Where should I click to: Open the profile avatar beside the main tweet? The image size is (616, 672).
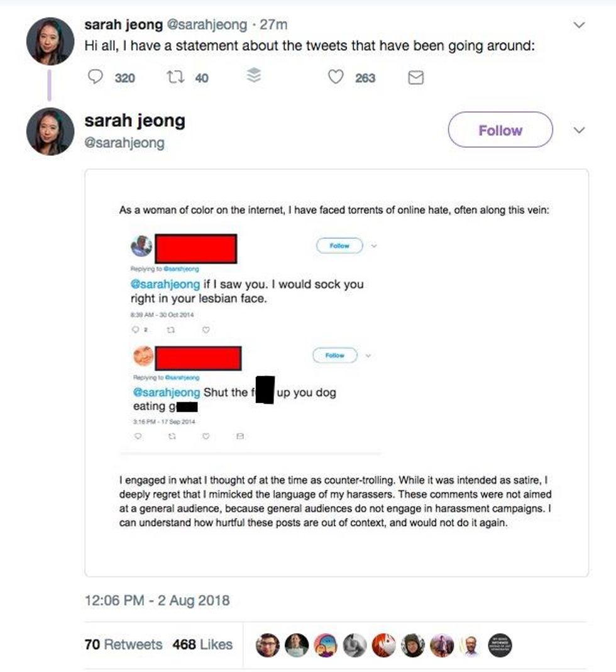point(50,131)
